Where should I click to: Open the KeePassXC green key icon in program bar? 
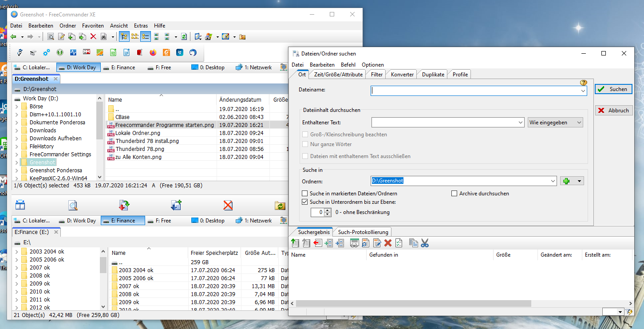(60, 52)
